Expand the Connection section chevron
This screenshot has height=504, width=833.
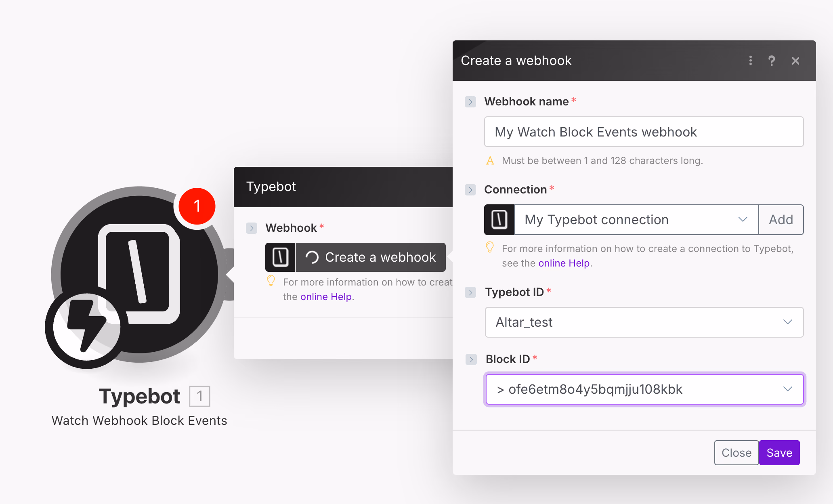tap(470, 190)
